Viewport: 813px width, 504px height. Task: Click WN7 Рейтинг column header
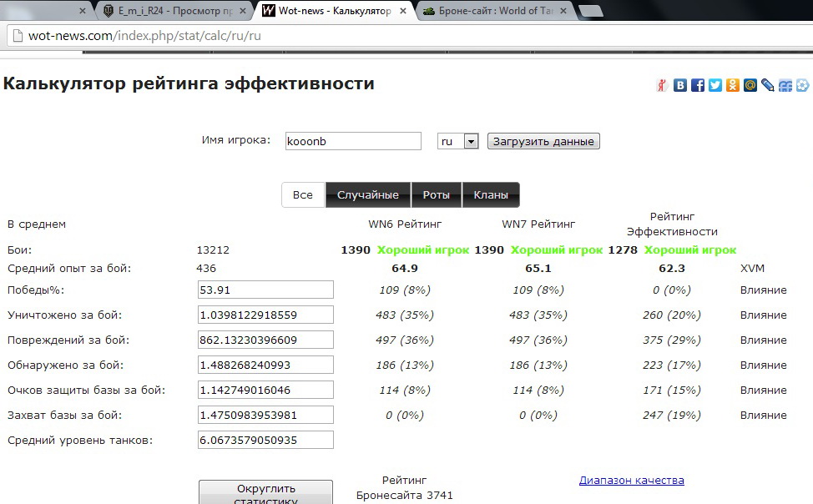point(538,224)
